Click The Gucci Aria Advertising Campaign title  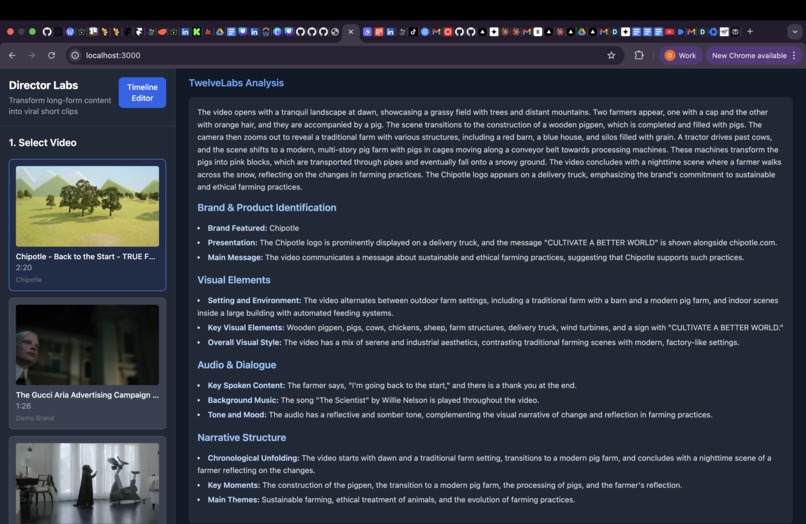pos(87,395)
